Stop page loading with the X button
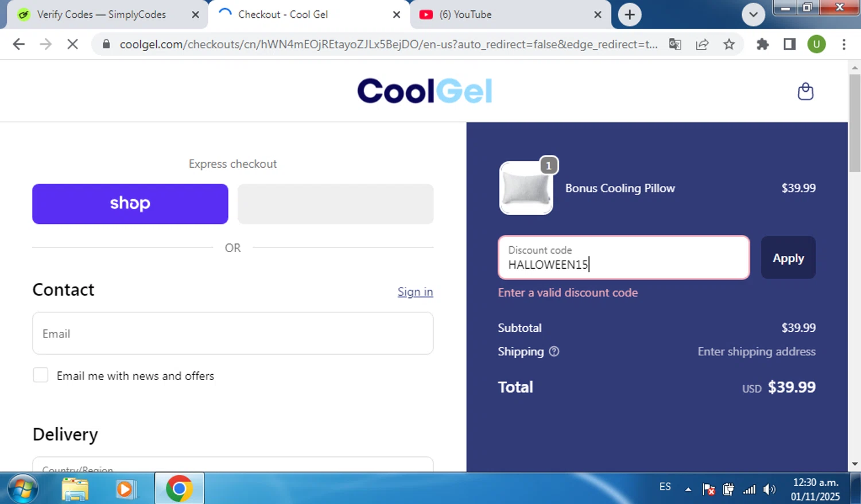 pos(72,44)
